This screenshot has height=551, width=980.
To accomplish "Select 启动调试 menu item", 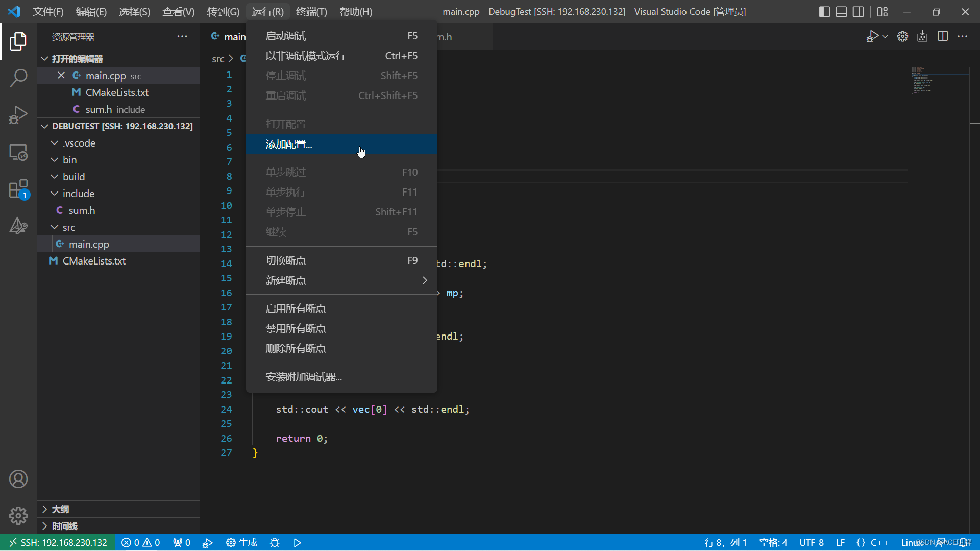I will coord(341,36).
